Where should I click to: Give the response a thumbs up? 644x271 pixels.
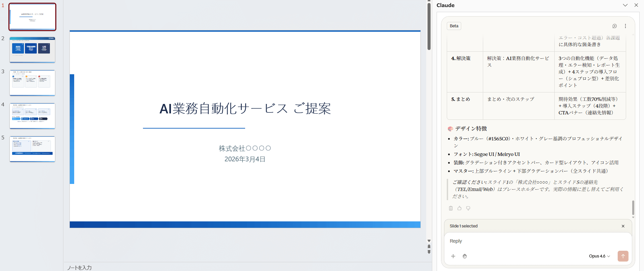pyautogui.click(x=459, y=208)
